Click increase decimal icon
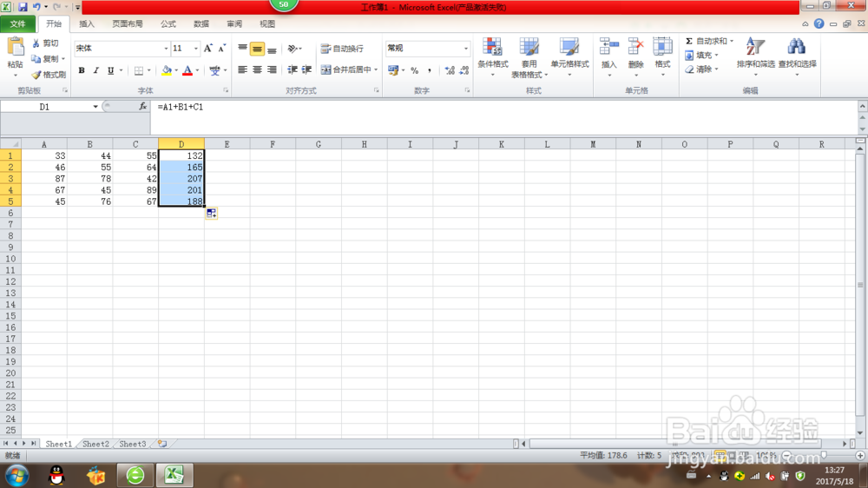868x488 pixels. (x=450, y=70)
